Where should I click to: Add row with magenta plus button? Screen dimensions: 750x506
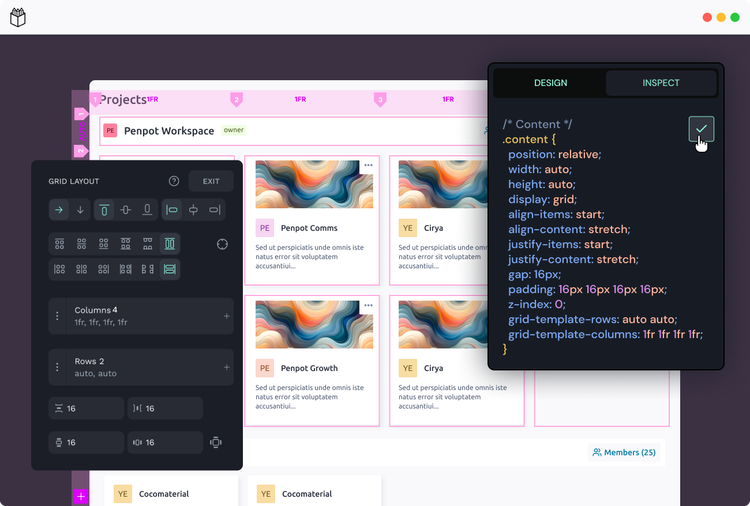[81, 496]
